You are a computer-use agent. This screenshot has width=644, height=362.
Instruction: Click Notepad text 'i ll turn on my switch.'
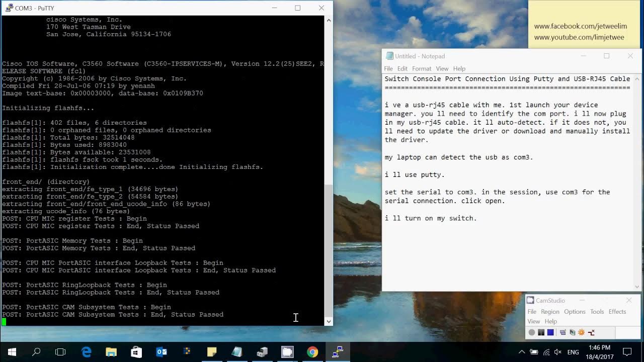(431, 218)
